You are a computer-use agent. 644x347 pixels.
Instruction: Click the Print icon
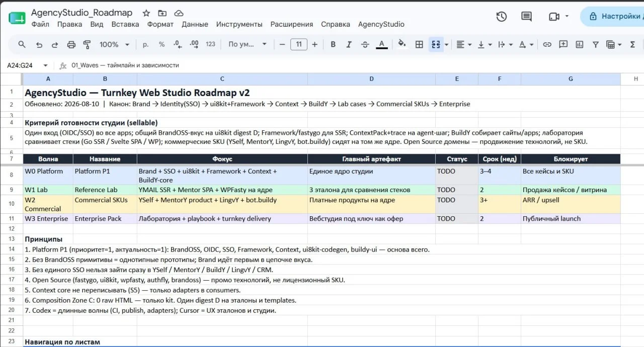71,44
